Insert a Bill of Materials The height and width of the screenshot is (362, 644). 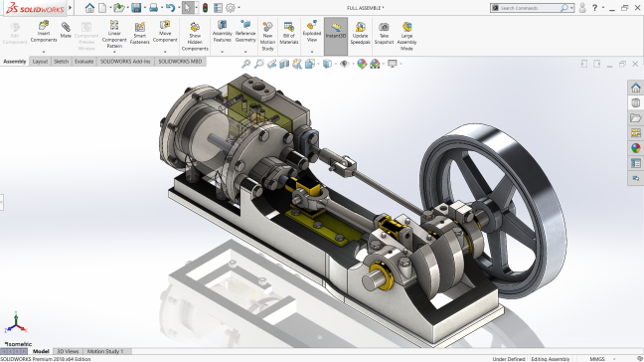click(289, 33)
